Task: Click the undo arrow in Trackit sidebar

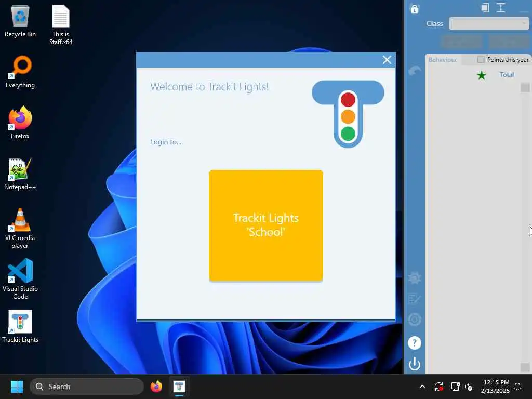Action: tap(414, 71)
